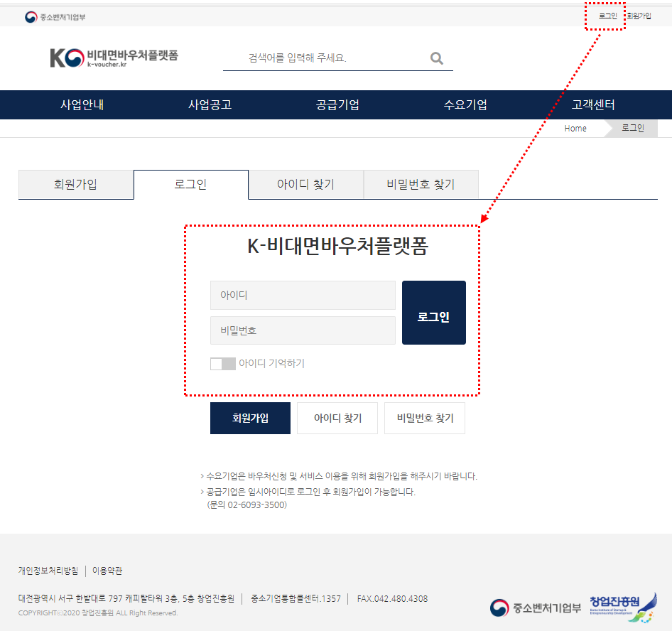Click the 창업진흥원 logo in footer
The width and height of the screenshot is (672, 631).
[623, 607]
